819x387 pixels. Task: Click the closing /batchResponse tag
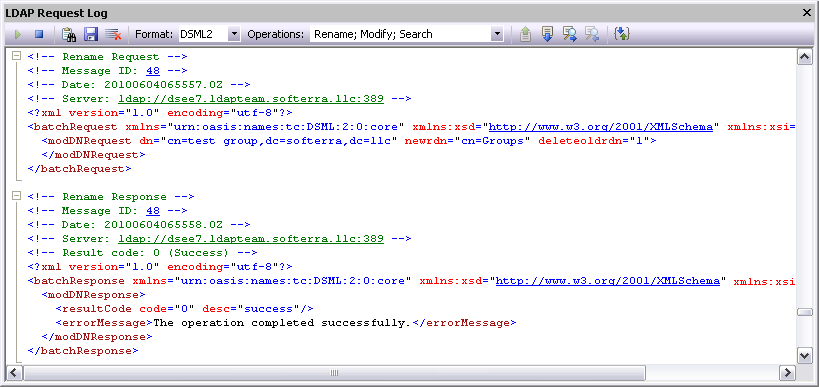pos(83,351)
